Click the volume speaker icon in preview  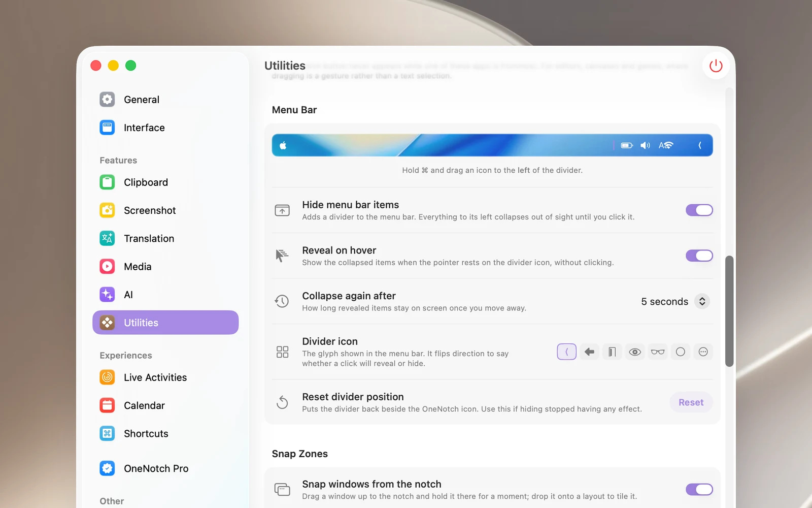point(645,145)
